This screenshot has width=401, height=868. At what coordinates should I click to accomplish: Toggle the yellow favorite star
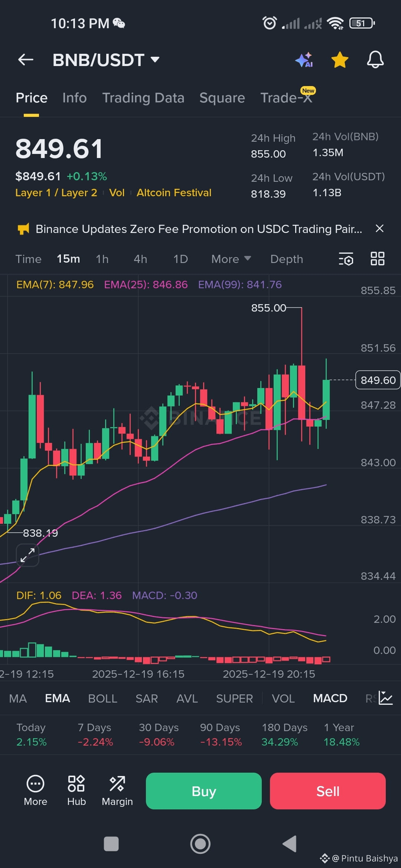(x=340, y=60)
